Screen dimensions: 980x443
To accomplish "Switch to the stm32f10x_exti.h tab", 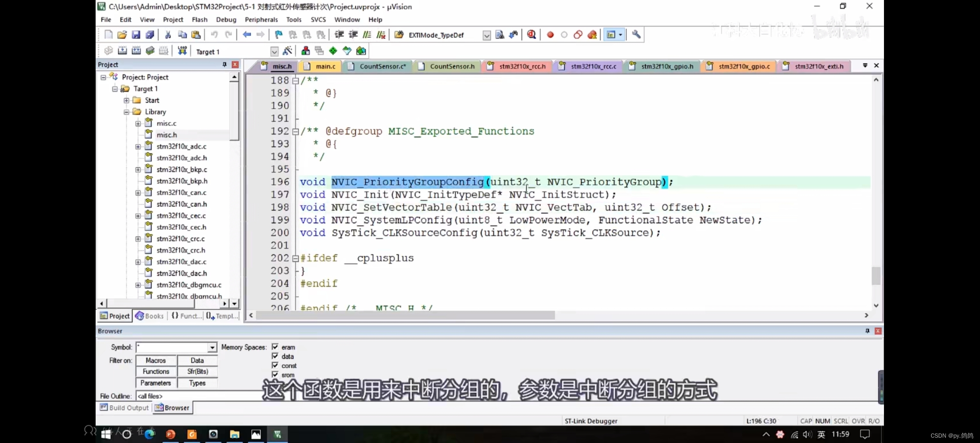I will (x=814, y=66).
